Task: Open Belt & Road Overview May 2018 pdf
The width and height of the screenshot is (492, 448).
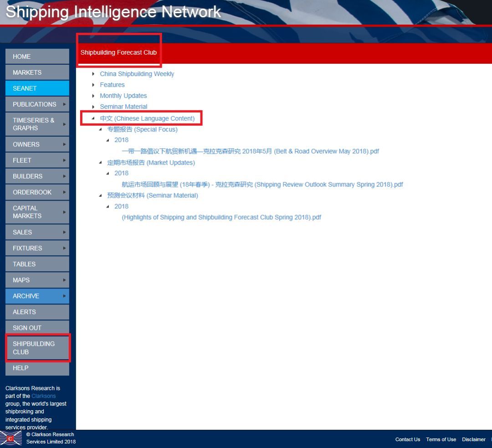Action: [x=250, y=151]
